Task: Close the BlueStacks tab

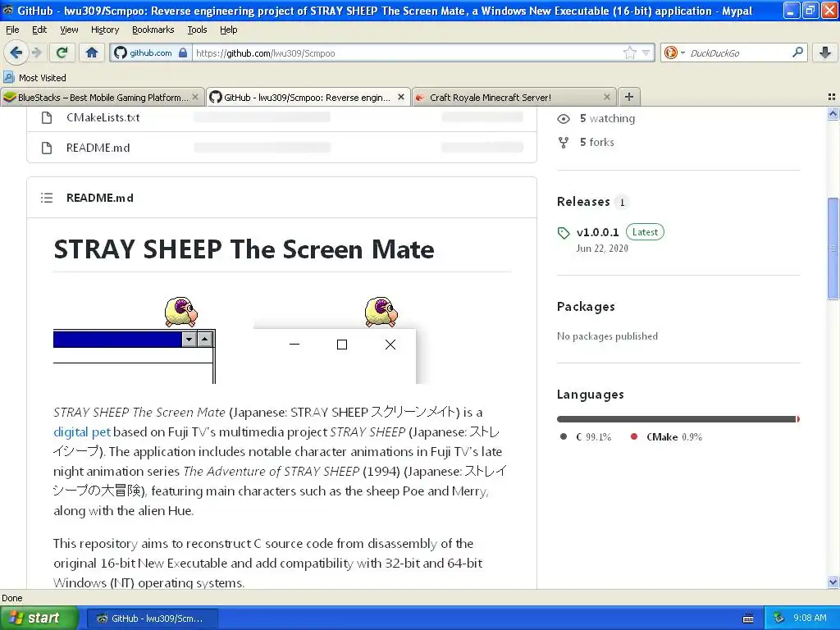Action: click(x=195, y=97)
